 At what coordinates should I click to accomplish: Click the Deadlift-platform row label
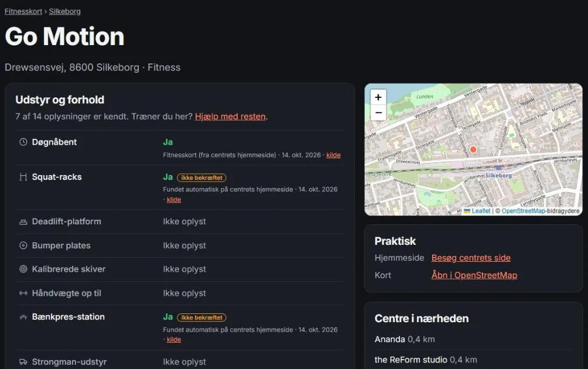pyautogui.click(x=66, y=221)
